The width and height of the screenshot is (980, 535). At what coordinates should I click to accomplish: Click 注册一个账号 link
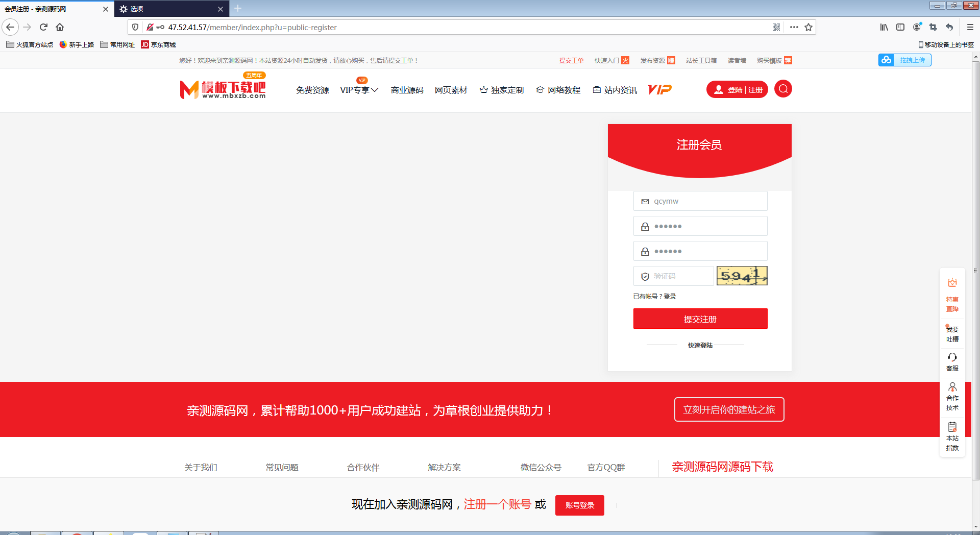(x=498, y=504)
